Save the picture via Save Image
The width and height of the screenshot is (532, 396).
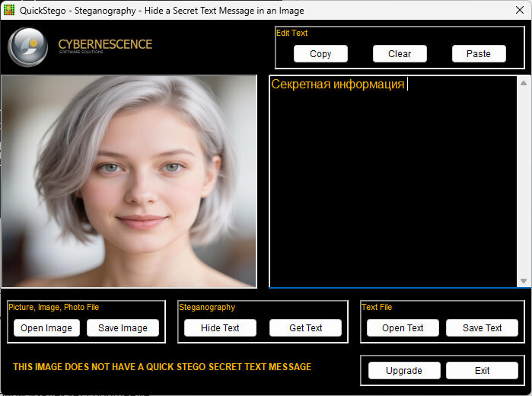123,327
